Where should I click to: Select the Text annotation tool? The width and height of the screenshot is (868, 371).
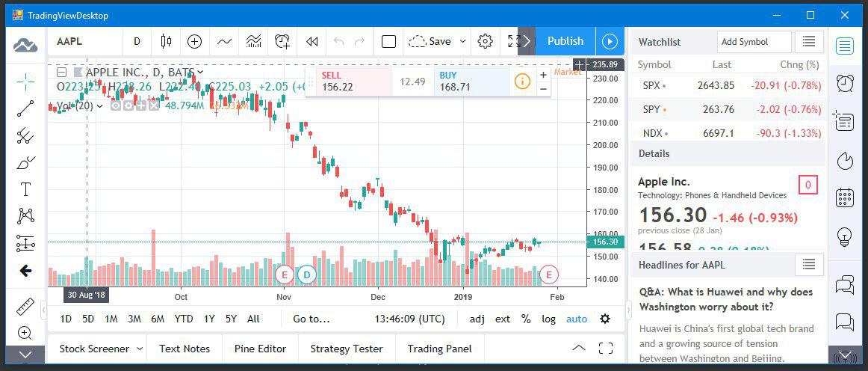point(25,190)
